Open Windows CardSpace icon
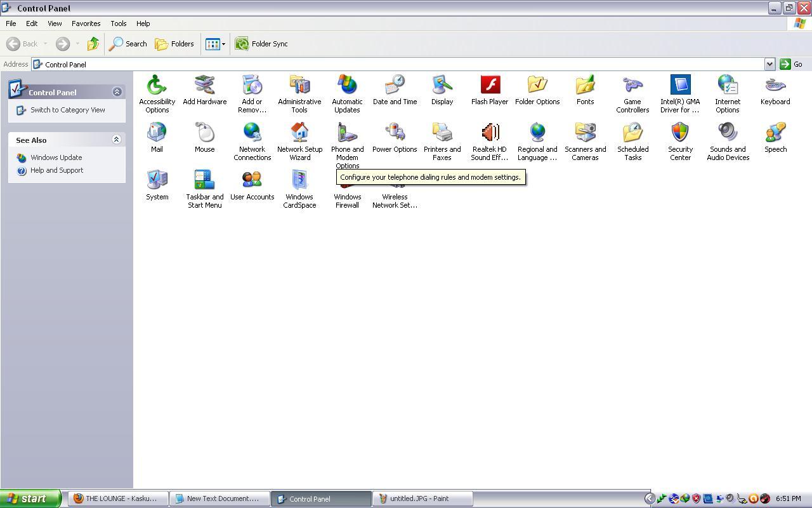The image size is (812, 508). [x=299, y=180]
